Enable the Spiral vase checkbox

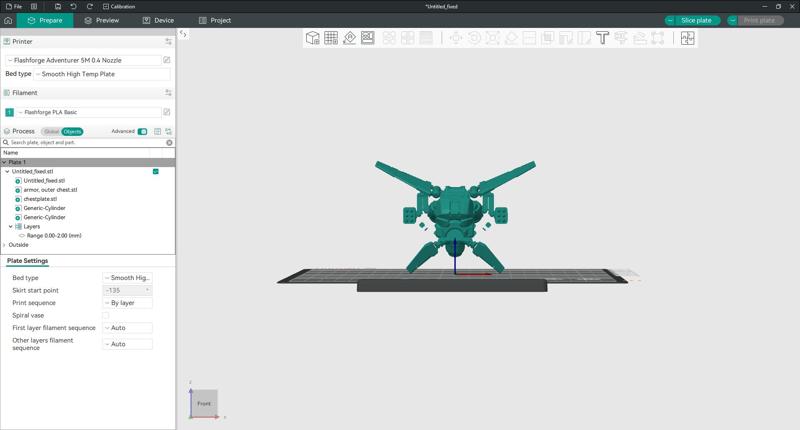[x=106, y=315]
